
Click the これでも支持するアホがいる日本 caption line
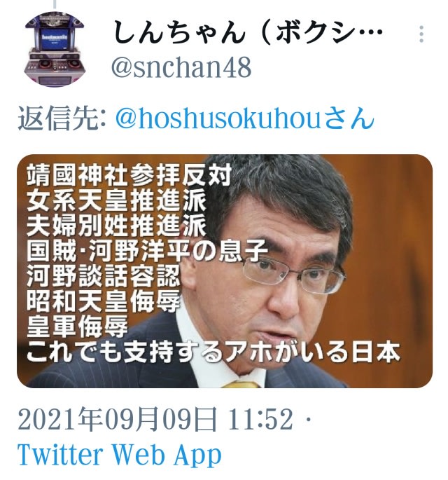(213, 352)
